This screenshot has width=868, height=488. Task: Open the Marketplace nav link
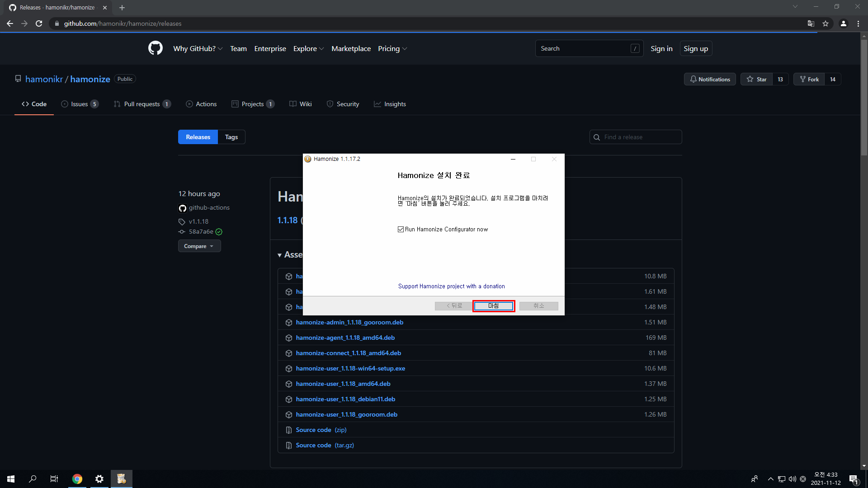(x=351, y=48)
